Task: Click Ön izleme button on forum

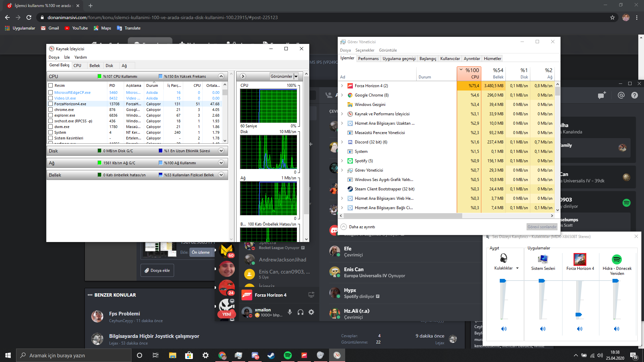Action: point(201,252)
